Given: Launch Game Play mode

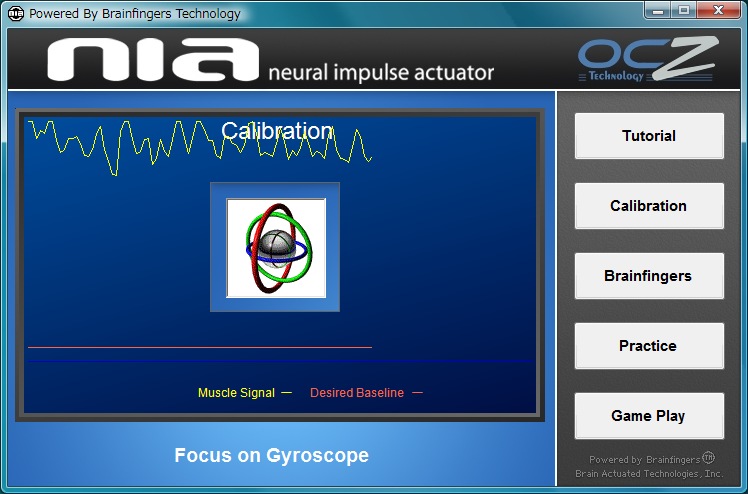Looking at the screenshot, I should point(649,416).
